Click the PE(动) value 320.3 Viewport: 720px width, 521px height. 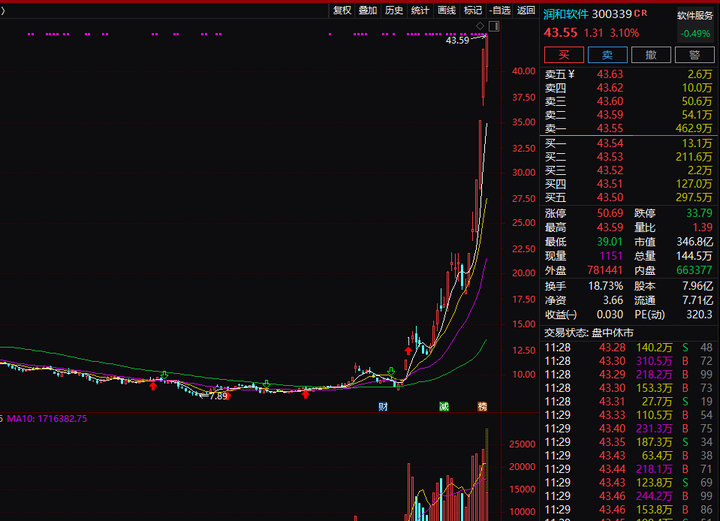coord(699,314)
